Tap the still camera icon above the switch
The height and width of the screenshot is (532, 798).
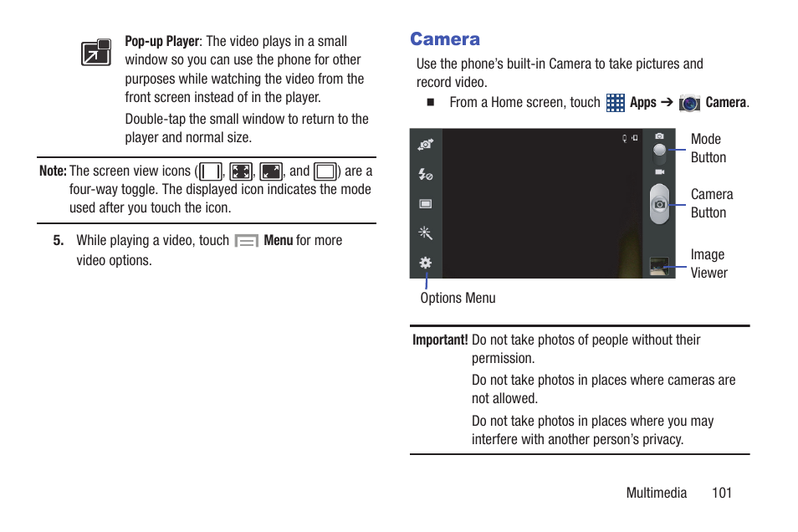[660, 136]
